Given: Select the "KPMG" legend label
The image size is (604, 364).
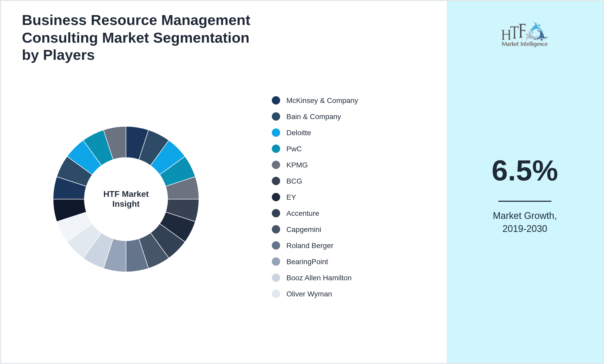Looking at the screenshot, I should (297, 165).
